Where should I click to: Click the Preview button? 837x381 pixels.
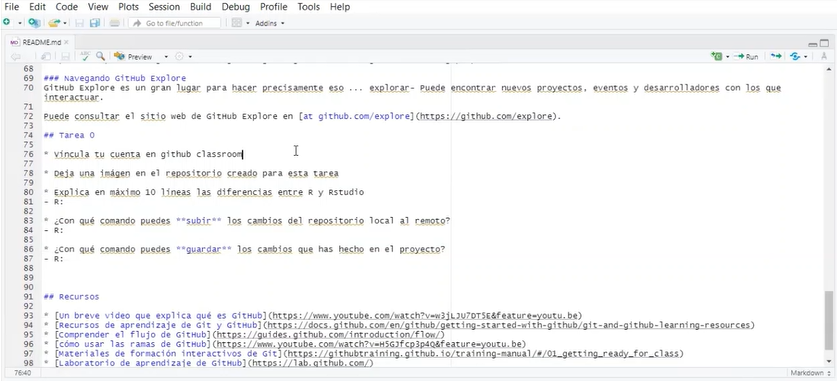click(x=133, y=57)
